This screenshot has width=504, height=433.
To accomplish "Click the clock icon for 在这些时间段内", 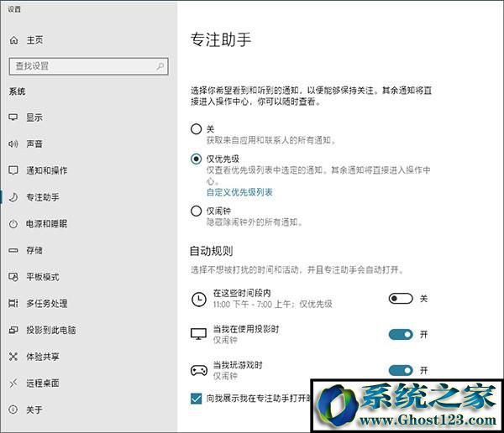I will click(x=199, y=299).
